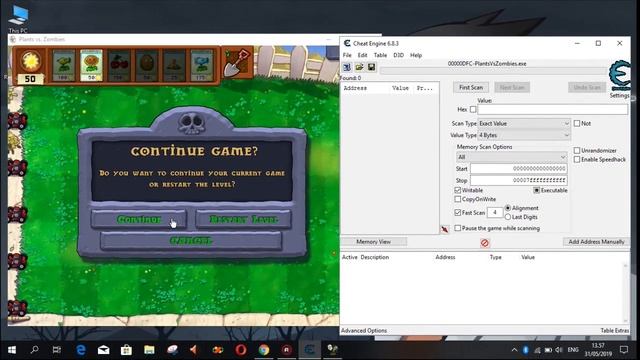
Task: Open the Windows Start menu
Action: pos(12,350)
